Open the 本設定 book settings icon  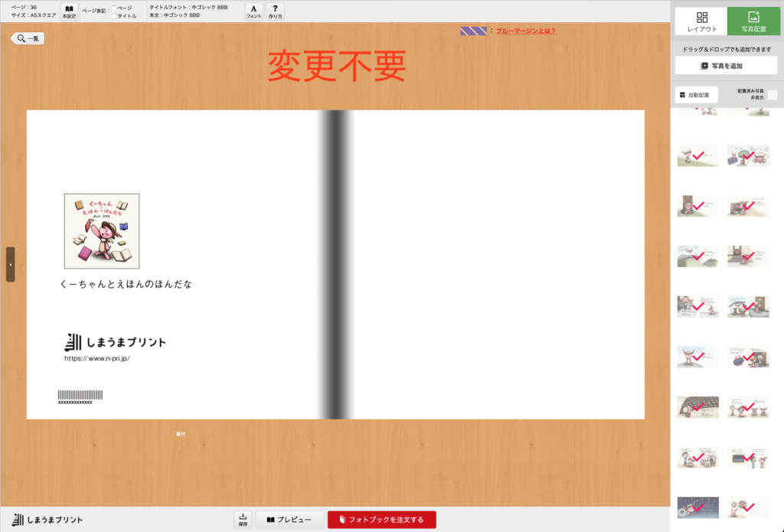pyautogui.click(x=69, y=11)
